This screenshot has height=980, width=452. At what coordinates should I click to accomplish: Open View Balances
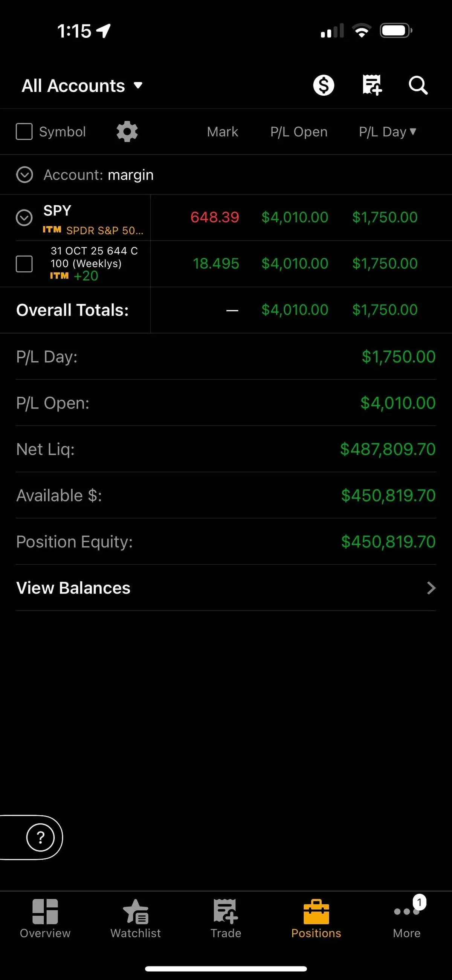(x=226, y=588)
